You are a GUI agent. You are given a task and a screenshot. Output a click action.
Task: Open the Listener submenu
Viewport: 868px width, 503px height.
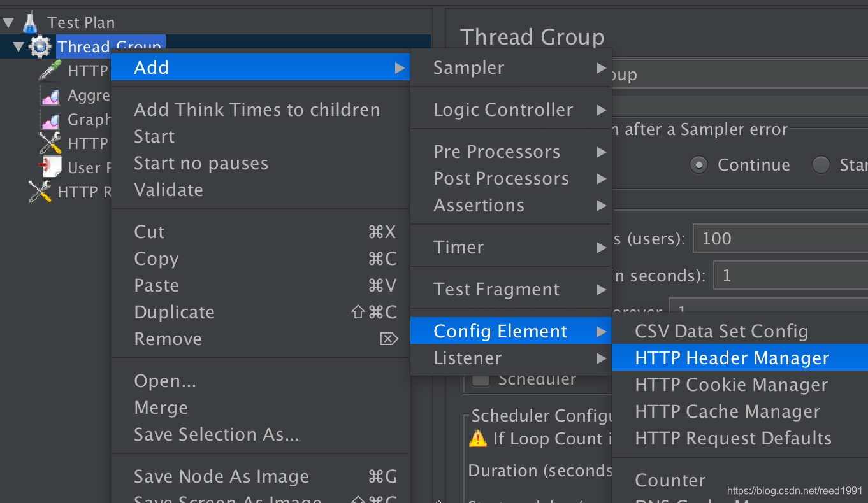point(511,358)
